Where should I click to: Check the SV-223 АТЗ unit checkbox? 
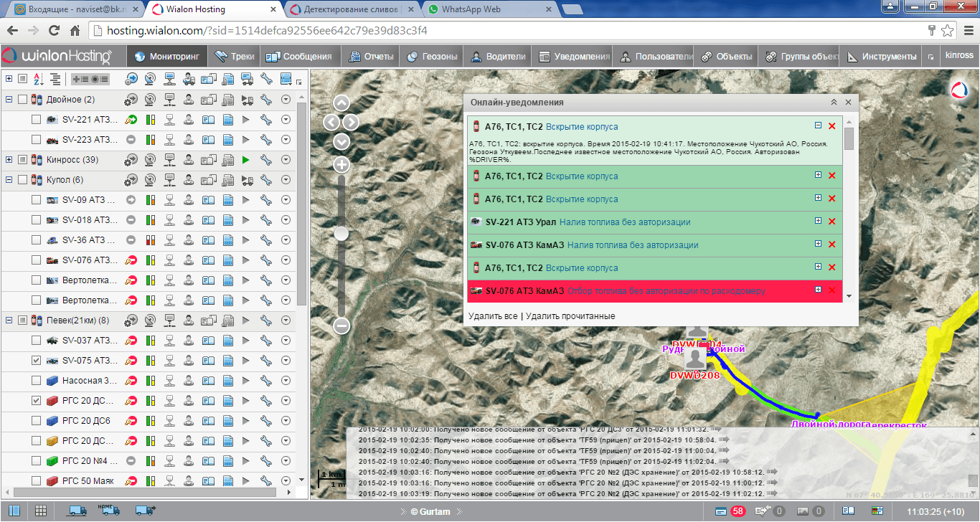(x=36, y=140)
